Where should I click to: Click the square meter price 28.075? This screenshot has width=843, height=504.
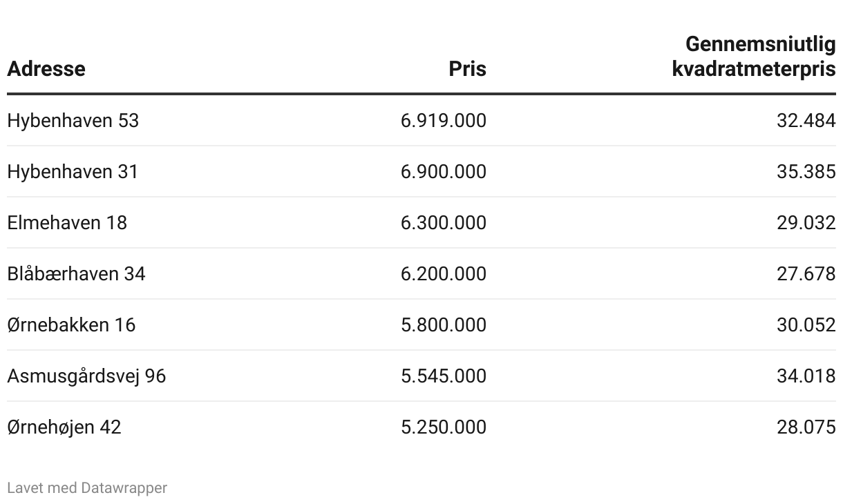click(x=806, y=427)
